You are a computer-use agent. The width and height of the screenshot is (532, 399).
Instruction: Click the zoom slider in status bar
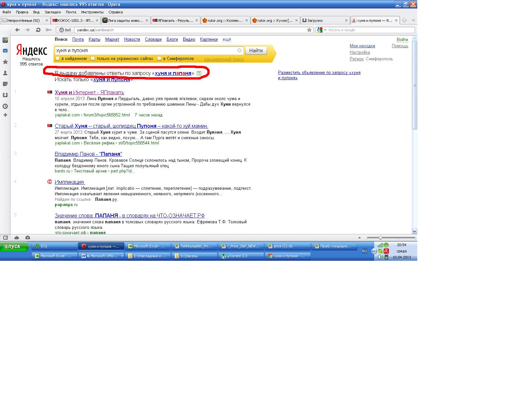coord(380,238)
